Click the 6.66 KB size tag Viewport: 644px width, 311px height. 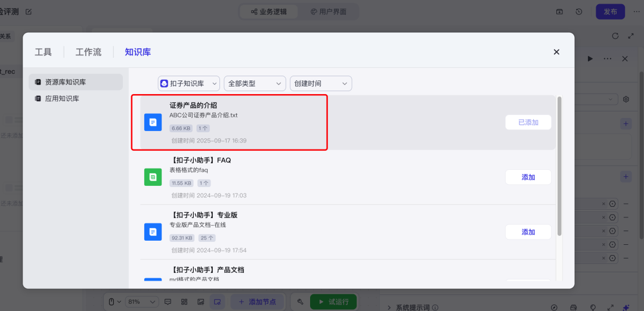[181, 129]
